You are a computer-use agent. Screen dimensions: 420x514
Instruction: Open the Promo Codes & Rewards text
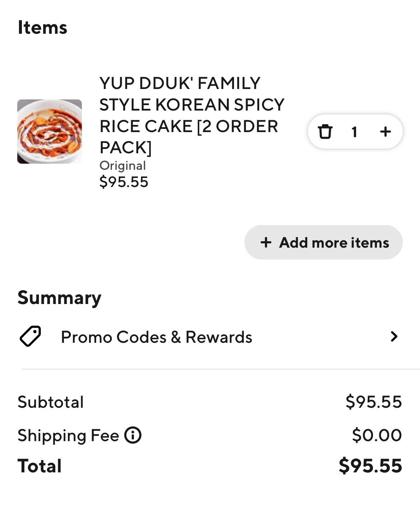(157, 337)
